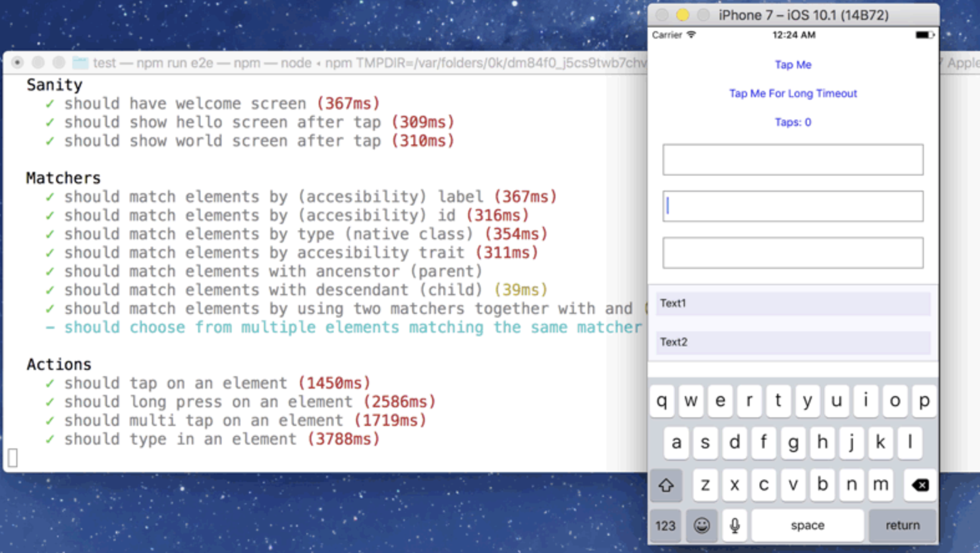Tap the backspace delete key icon
This screenshot has height=553, width=980.
point(920,485)
